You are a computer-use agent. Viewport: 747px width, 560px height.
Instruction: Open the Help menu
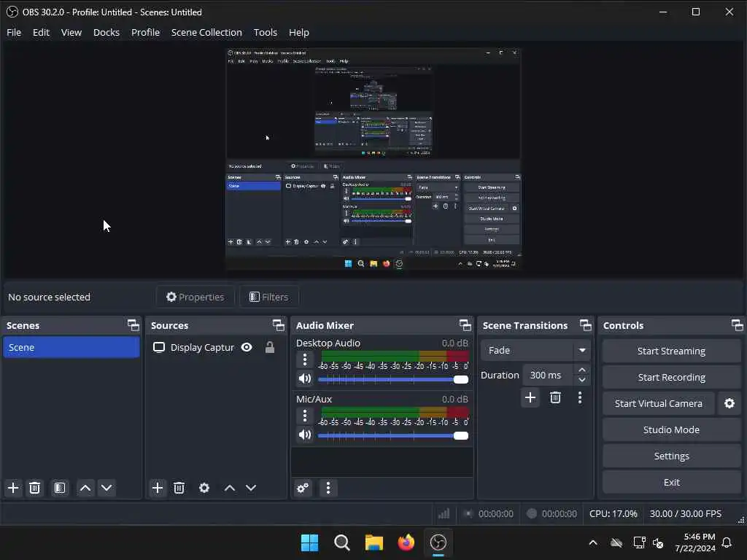299,32
